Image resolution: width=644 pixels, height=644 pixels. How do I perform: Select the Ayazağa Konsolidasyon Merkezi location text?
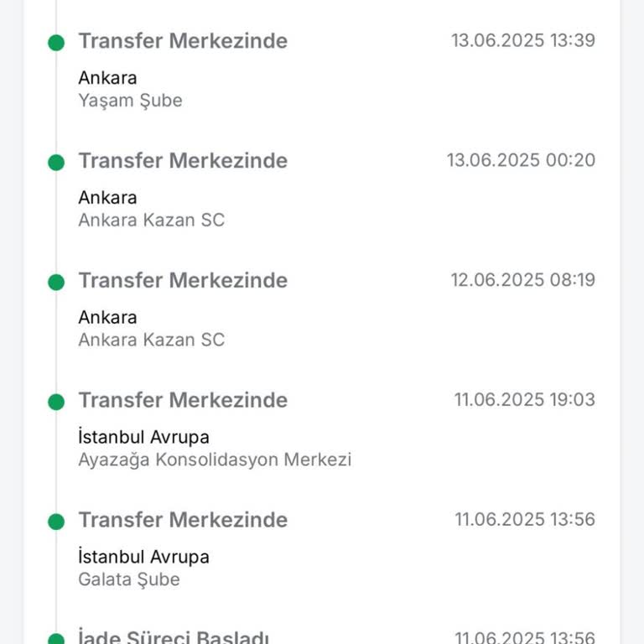pyautogui.click(x=215, y=460)
